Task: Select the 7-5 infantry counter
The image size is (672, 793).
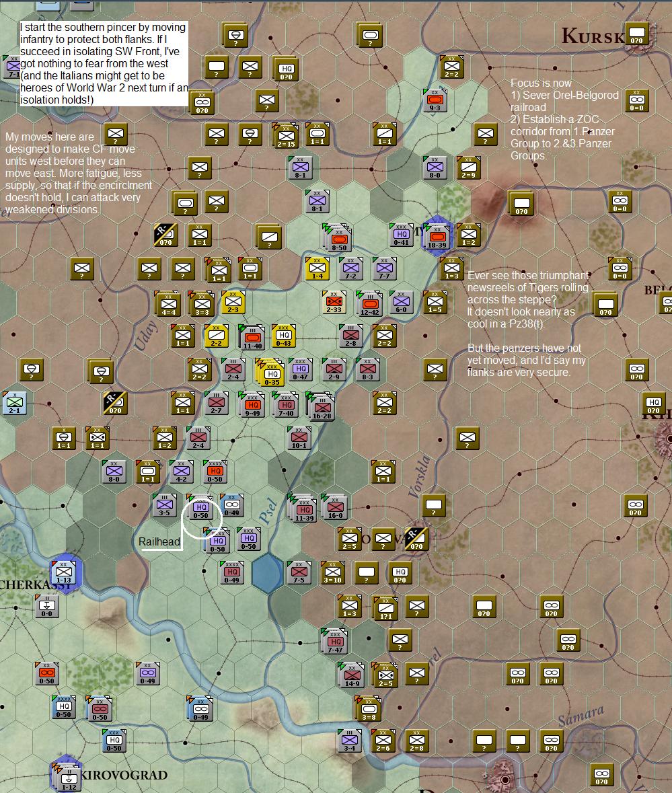Action: tap(299, 572)
